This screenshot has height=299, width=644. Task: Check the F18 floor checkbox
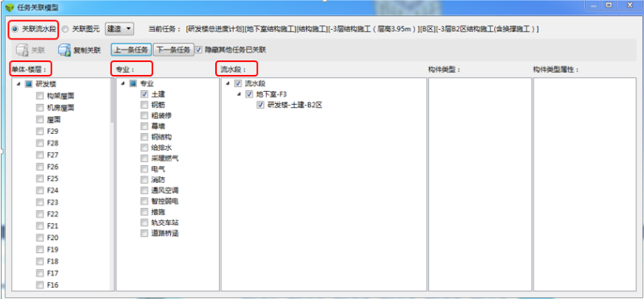pyautogui.click(x=39, y=261)
